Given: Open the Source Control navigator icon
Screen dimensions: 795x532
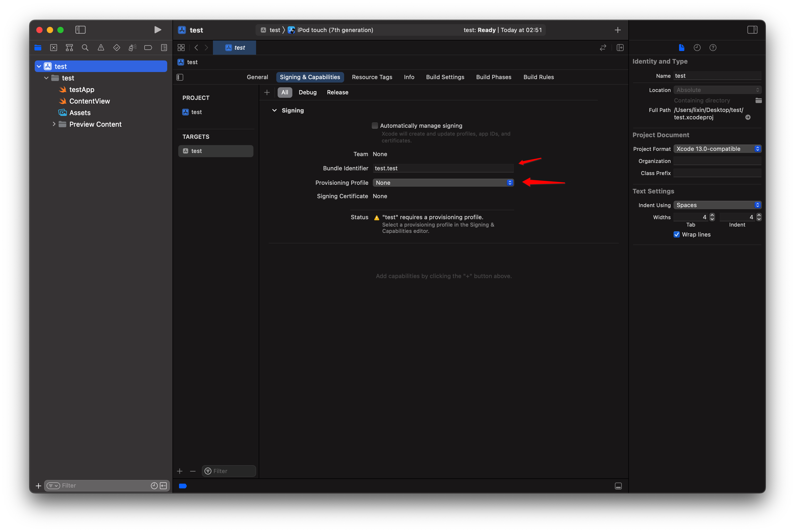Looking at the screenshot, I should tap(54, 48).
